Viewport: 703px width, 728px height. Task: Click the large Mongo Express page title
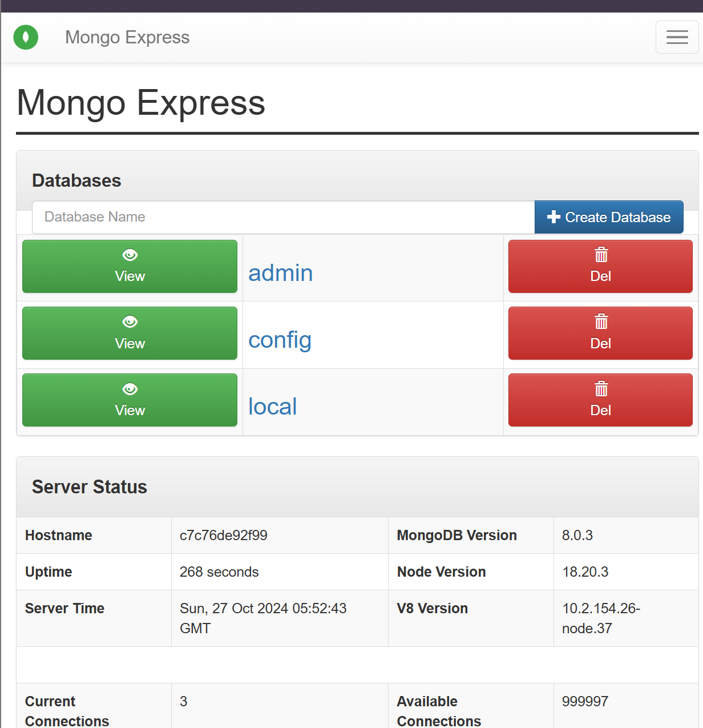click(x=141, y=103)
